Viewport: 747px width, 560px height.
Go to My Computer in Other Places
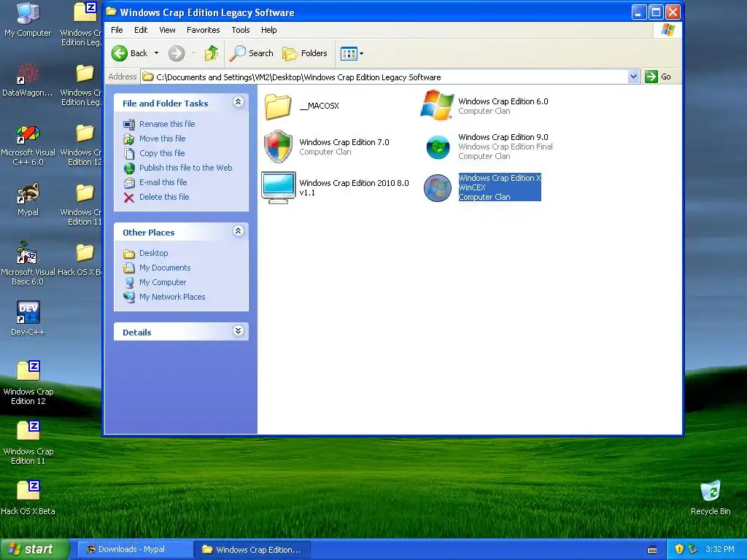tap(163, 282)
